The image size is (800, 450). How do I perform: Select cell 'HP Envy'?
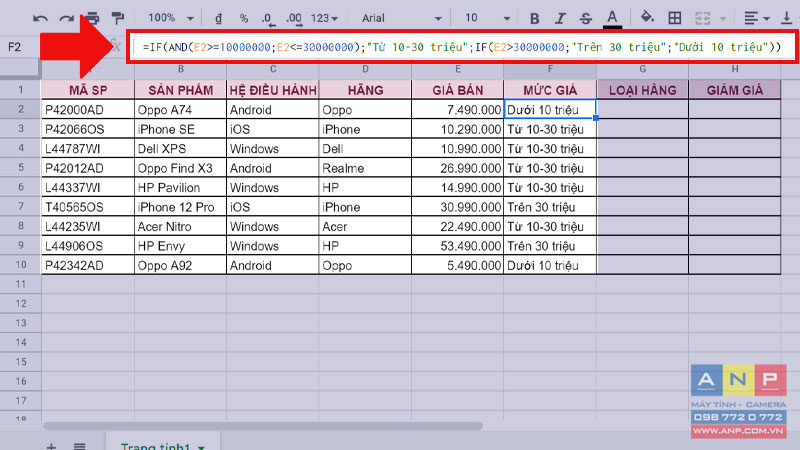coord(181,245)
